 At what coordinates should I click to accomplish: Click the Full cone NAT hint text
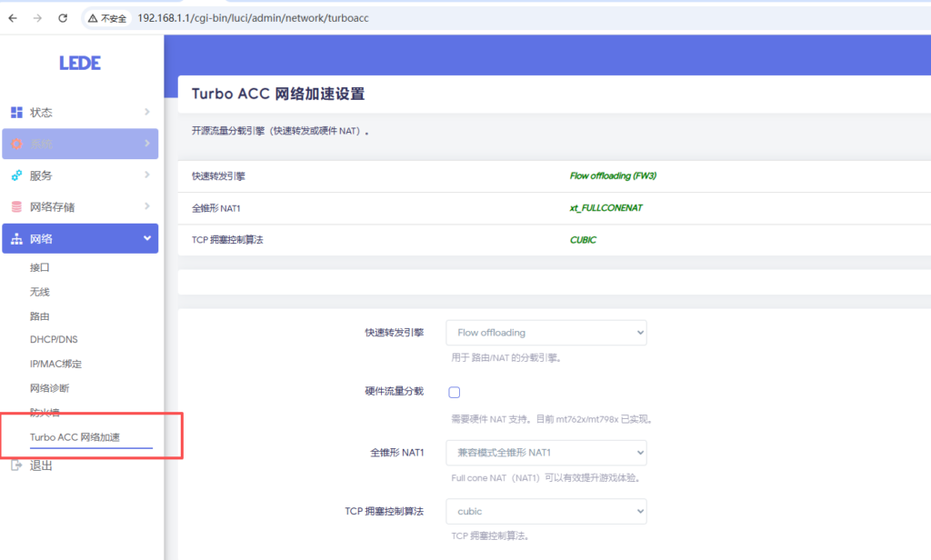[546, 477]
